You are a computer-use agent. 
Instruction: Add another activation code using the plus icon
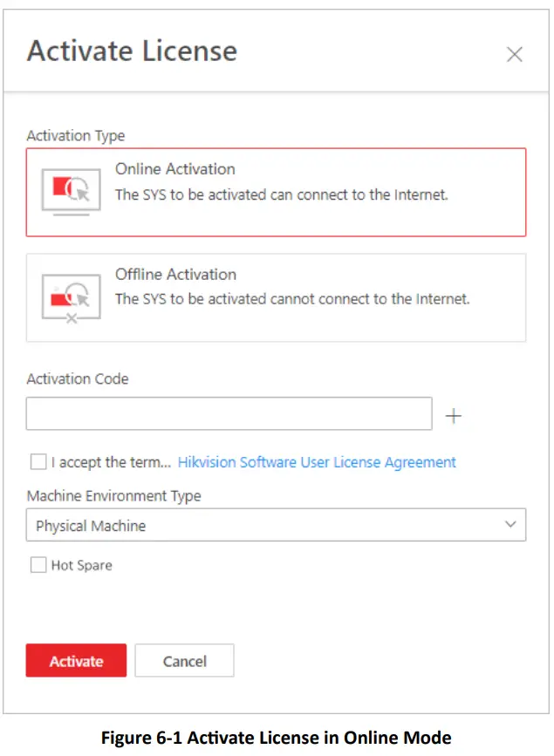(x=454, y=415)
